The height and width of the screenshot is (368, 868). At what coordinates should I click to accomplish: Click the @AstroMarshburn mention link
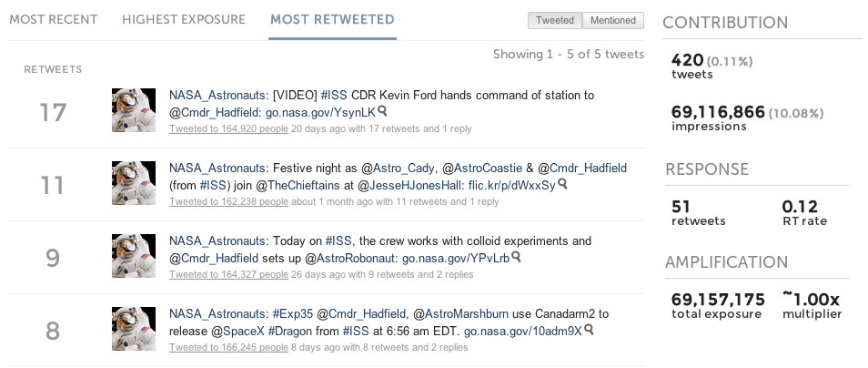(462, 313)
